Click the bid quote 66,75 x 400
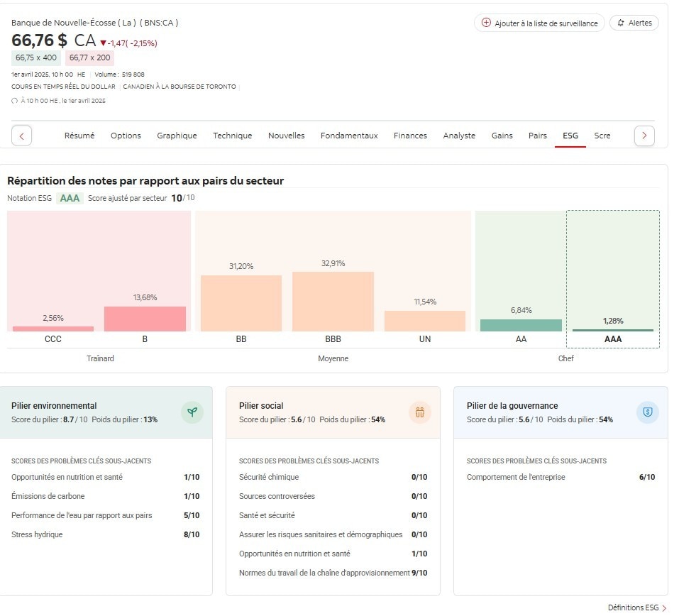The image size is (679, 616). 36,57
